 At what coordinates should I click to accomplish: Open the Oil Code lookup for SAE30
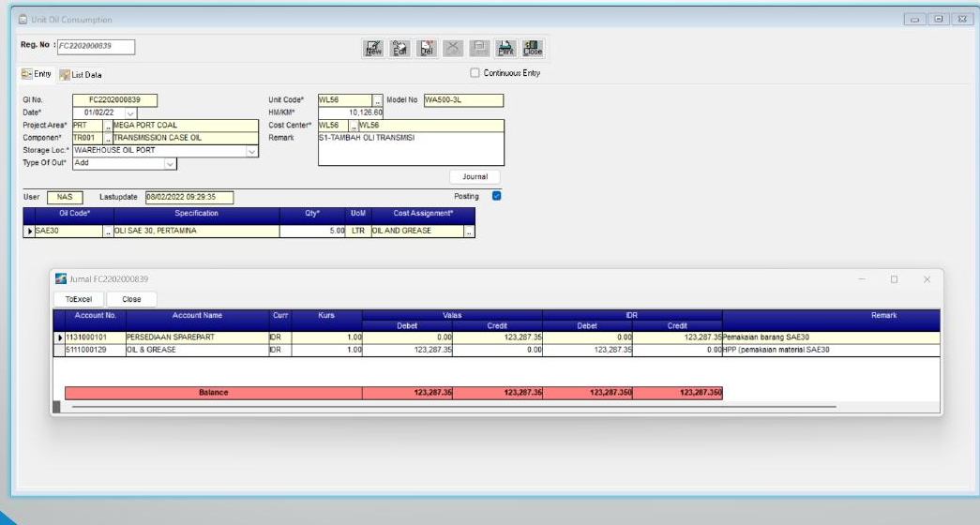[108, 232]
